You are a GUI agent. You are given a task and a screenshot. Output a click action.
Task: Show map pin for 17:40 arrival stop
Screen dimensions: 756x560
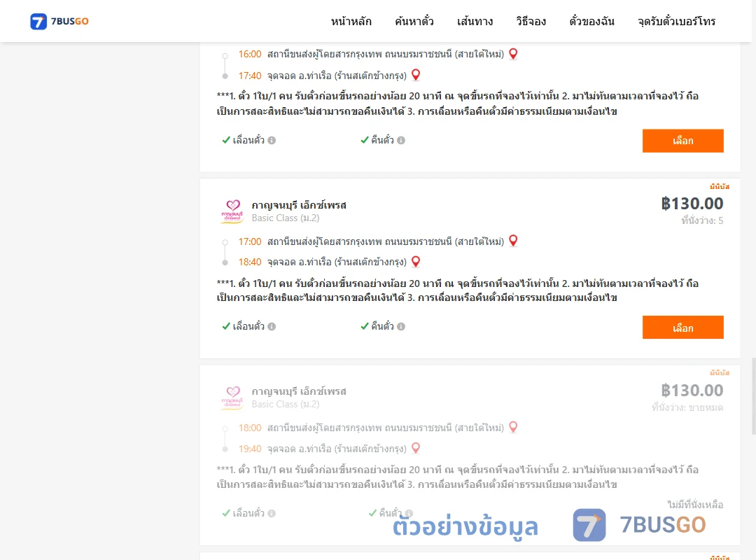coord(416,75)
